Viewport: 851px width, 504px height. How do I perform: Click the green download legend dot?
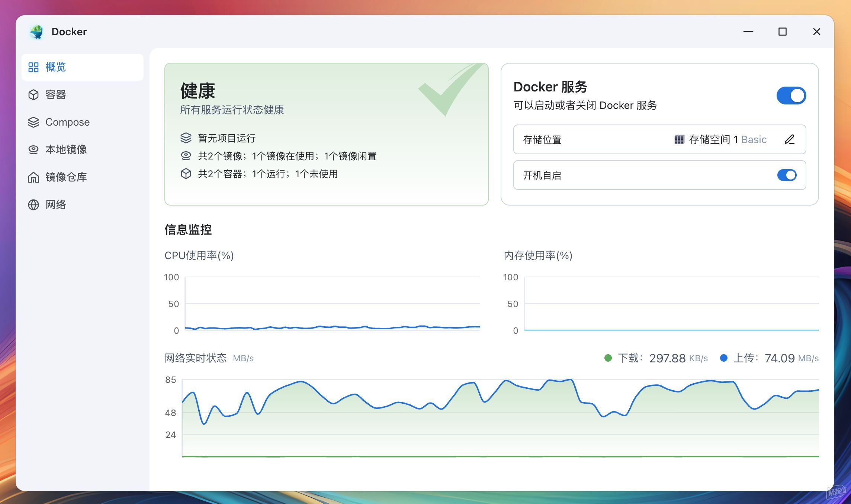click(x=608, y=358)
